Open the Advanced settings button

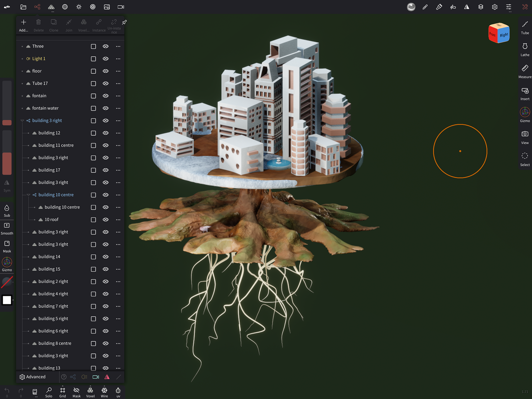click(33, 377)
